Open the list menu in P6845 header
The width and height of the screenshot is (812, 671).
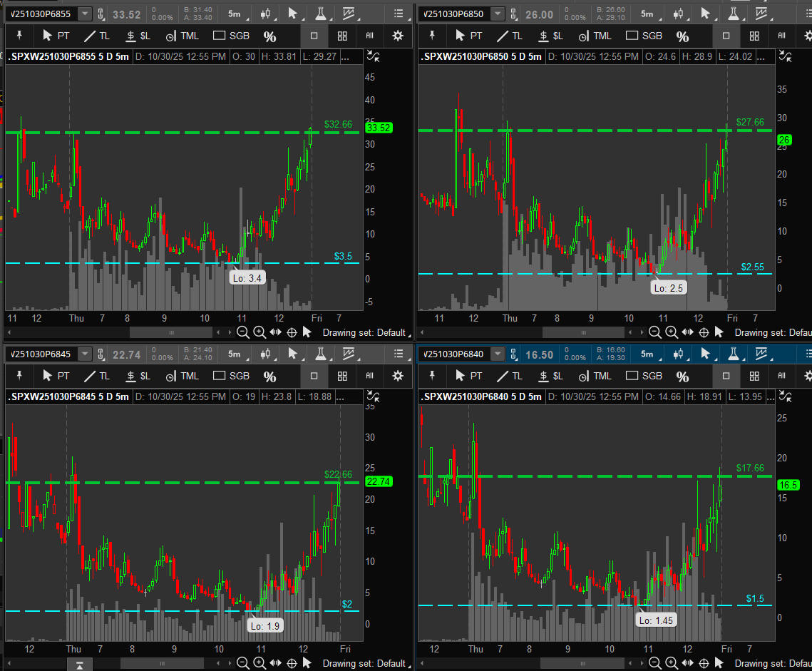point(399,354)
